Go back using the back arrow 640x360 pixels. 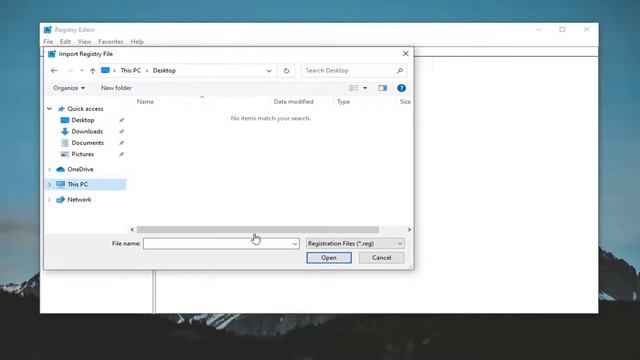click(x=54, y=71)
